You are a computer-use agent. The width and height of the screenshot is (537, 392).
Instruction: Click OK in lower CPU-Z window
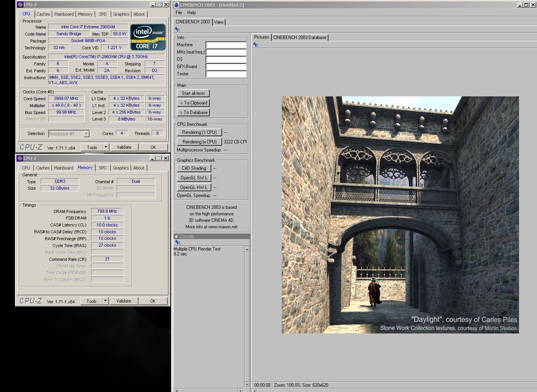[x=153, y=301]
